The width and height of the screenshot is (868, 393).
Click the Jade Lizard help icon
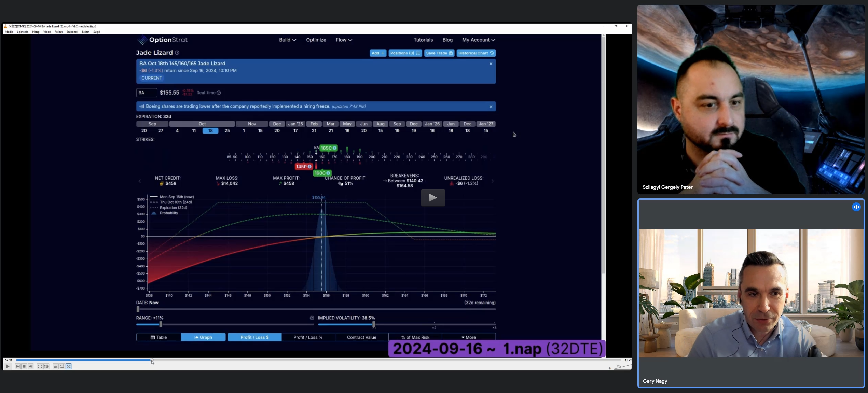pos(177,53)
